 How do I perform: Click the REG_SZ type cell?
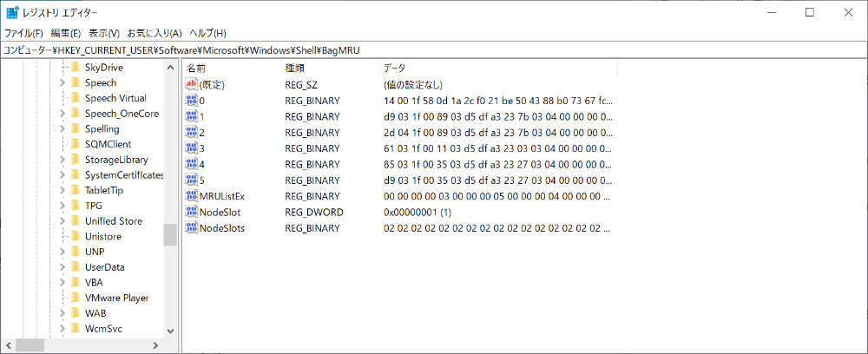click(x=301, y=85)
